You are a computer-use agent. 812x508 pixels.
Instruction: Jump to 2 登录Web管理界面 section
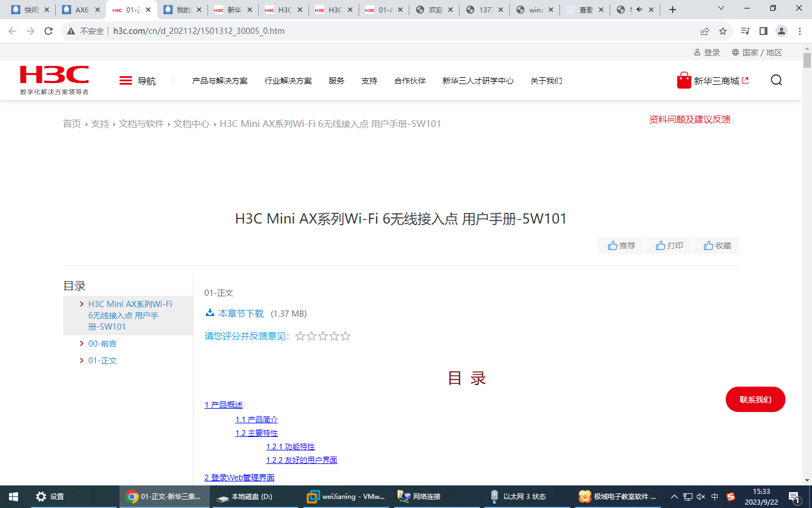(240, 478)
